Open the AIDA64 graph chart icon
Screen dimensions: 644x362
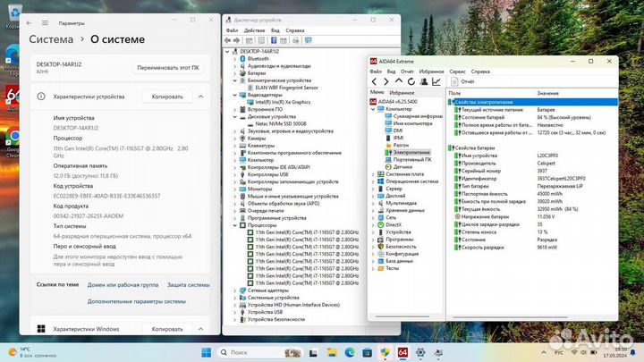436,81
